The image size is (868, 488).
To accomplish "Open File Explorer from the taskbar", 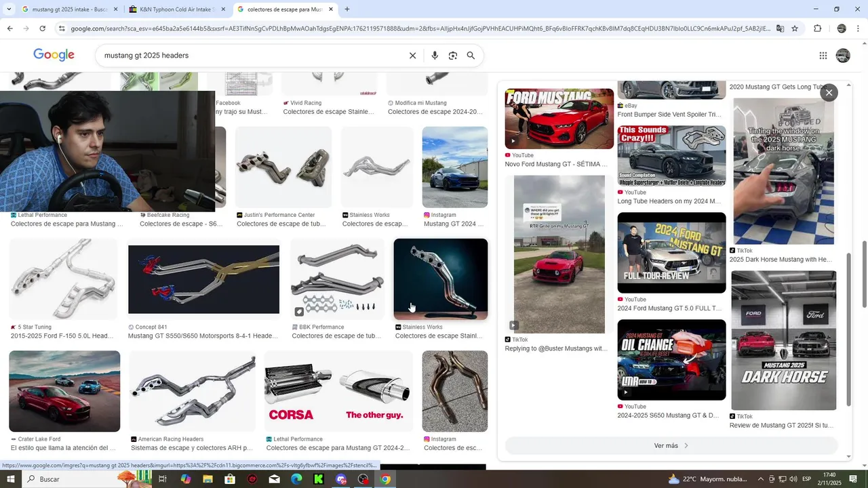I will (208, 479).
